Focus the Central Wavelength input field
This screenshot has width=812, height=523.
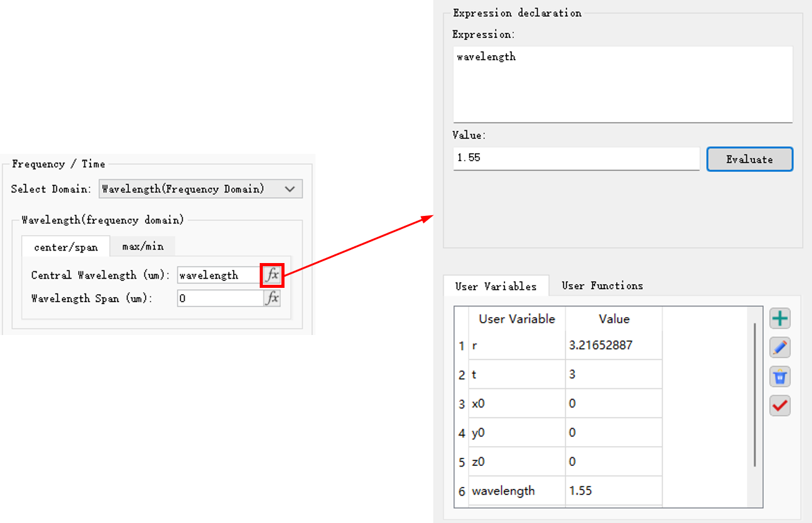pyautogui.click(x=220, y=275)
